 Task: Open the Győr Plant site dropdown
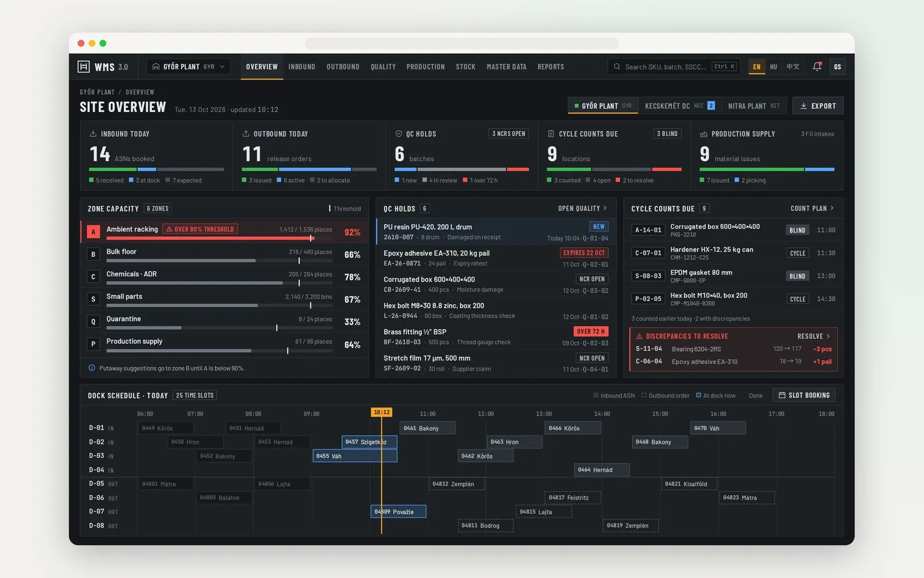coord(188,66)
